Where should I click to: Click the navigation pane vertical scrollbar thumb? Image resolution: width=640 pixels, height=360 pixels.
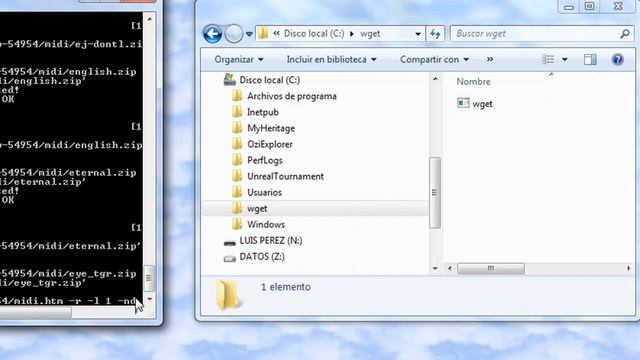435,193
